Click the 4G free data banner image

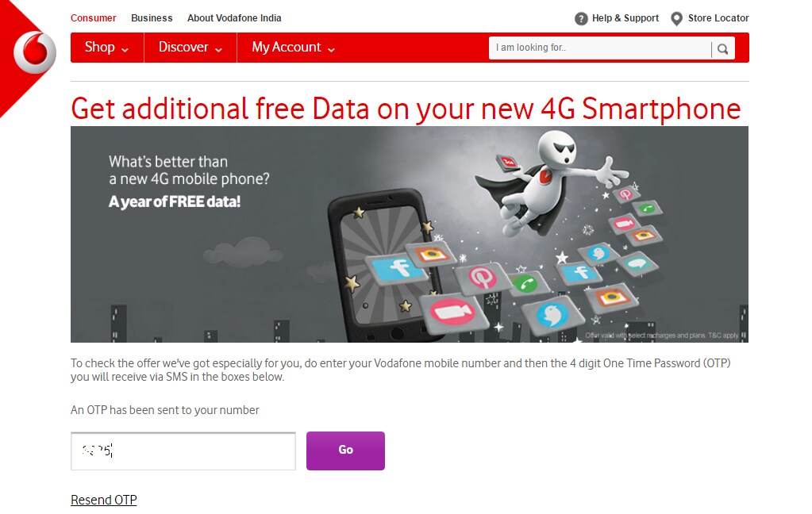(410, 235)
